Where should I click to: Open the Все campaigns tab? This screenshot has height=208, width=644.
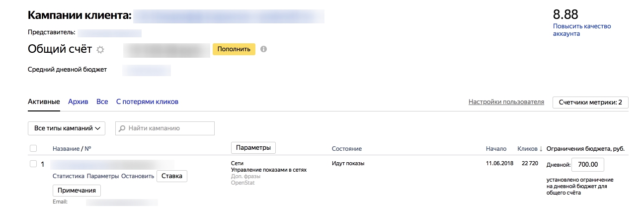click(102, 102)
